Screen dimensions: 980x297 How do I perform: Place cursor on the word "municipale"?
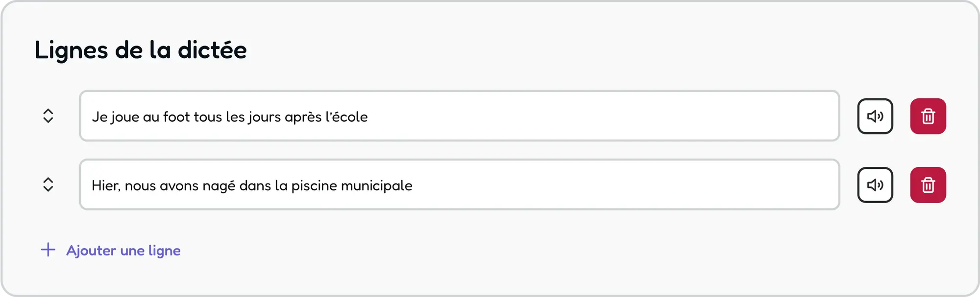tap(376, 186)
